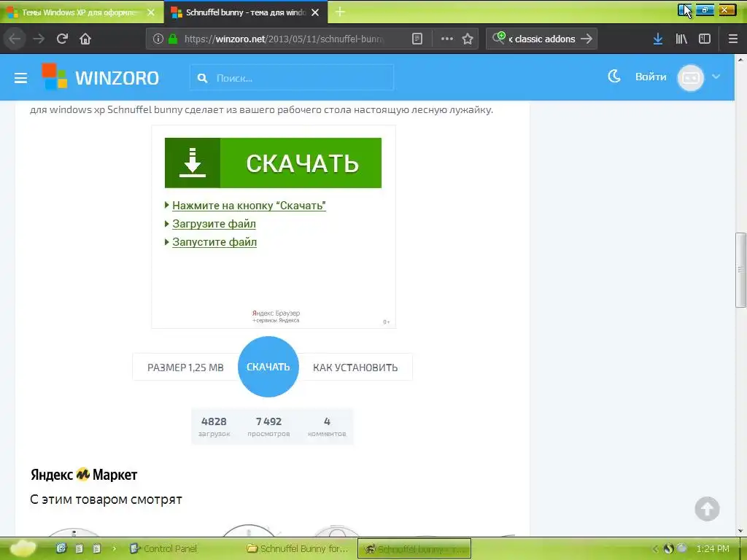Image resolution: width=747 pixels, height=560 pixels.
Task: Open 'Control Panel' in the taskbar
Action: [163, 548]
